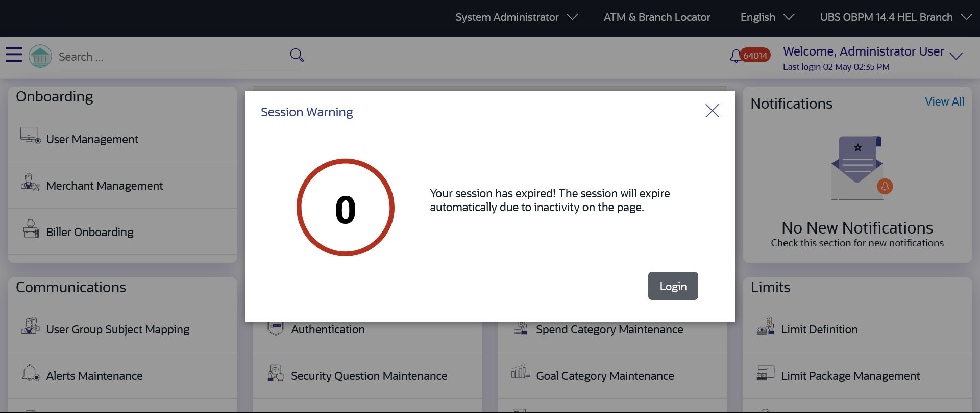This screenshot has width=980, height=413.
Task: Click the Limit Package Management icon
Action: (x=766, y=373)
